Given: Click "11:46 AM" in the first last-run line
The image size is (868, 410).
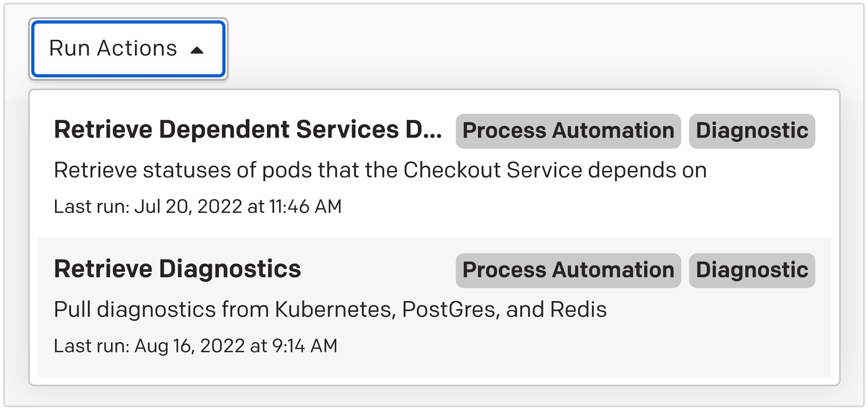Looking at the screenshot, I should 305,206.
